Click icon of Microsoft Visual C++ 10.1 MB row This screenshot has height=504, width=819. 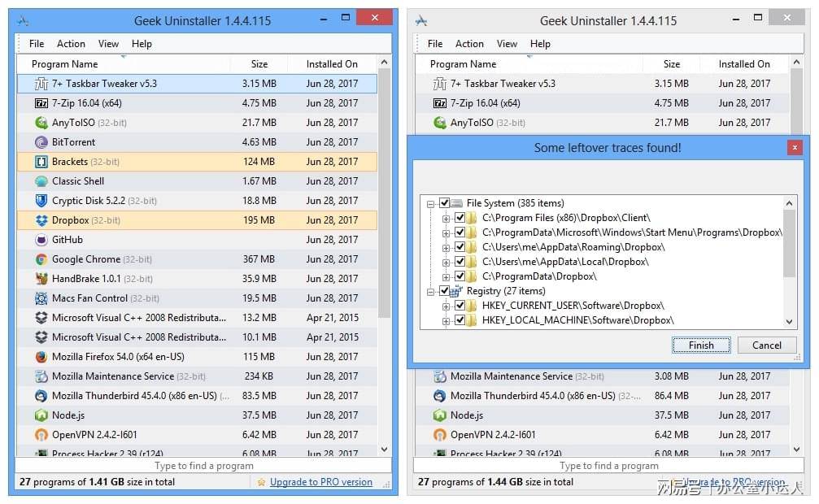pos(41,337)
